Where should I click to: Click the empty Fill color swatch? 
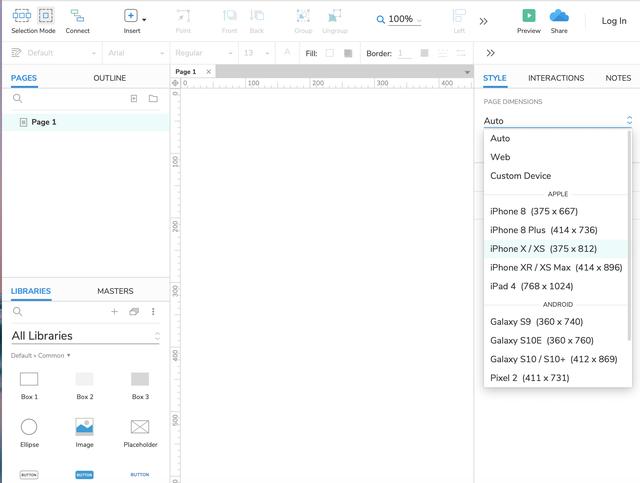point(330,53)
